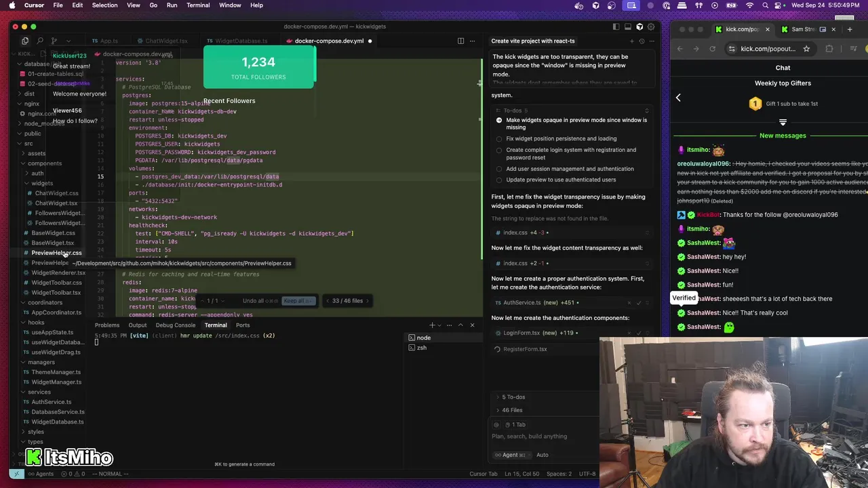Open the Explorer files icon in Cursor sidebar
Screen dimensions: 868x488
click(x=25, y=41)
